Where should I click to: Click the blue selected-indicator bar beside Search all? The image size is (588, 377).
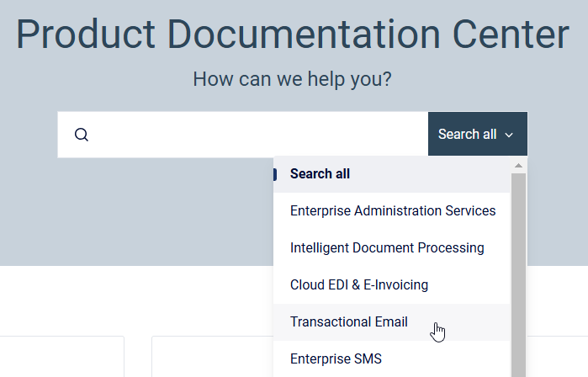275,174
